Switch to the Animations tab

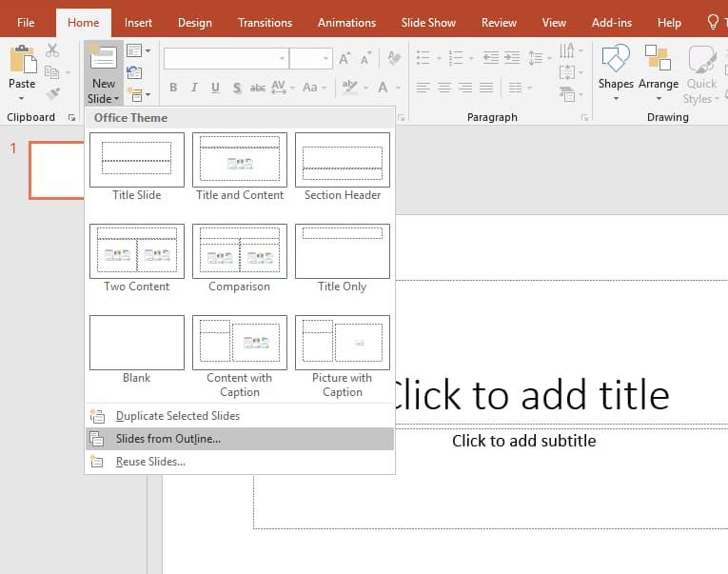click(x=346, y=22)
